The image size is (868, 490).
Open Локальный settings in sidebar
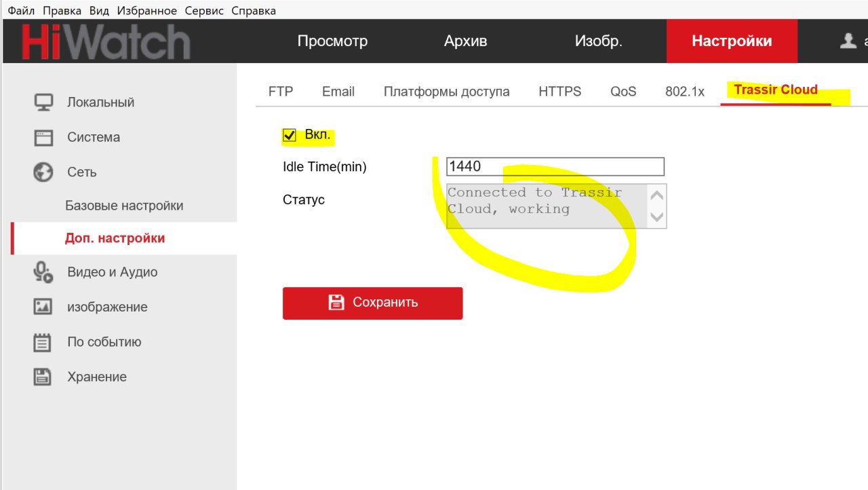click(100, 102)
